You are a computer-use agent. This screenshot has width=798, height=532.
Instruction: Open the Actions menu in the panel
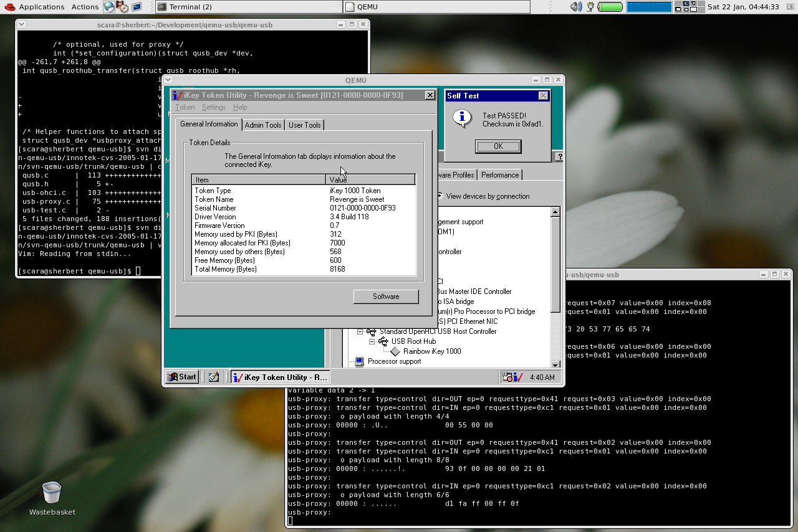85,7
